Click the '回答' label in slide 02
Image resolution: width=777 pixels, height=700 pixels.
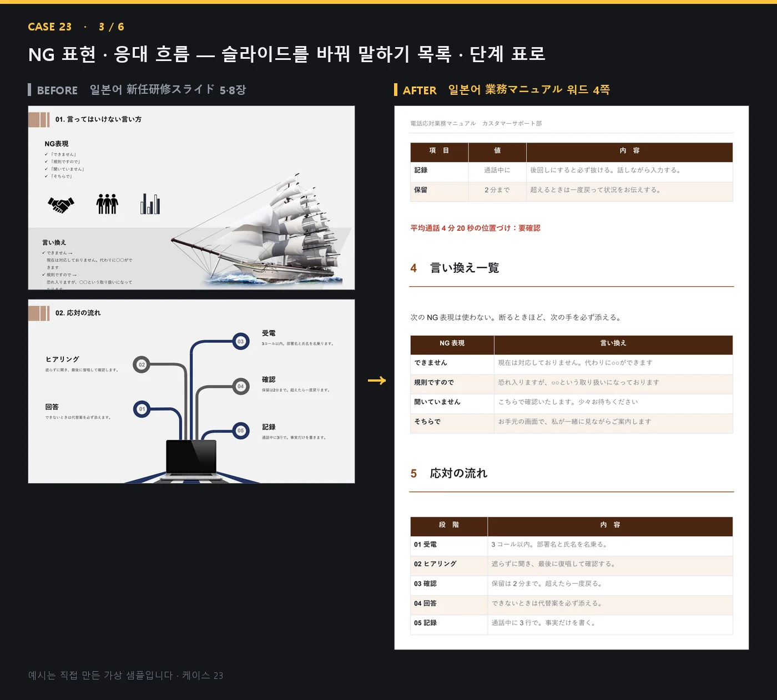click(52, 407)
